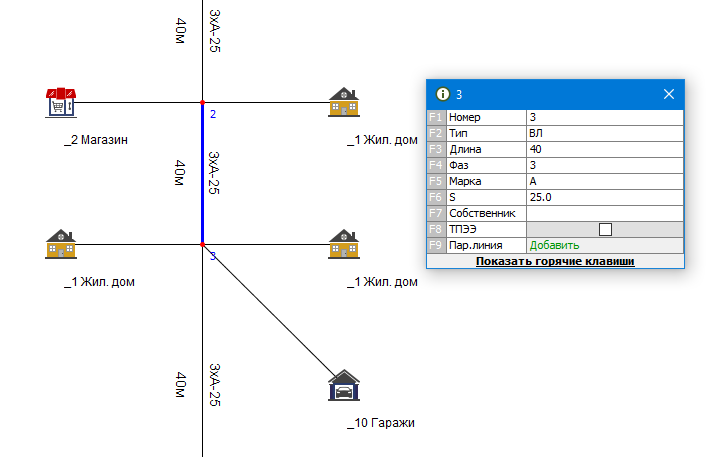Click the F1 hotkey cell
The width and height of the screenshot is (710, 457).
pyautogui.click(x=436, y=117)
